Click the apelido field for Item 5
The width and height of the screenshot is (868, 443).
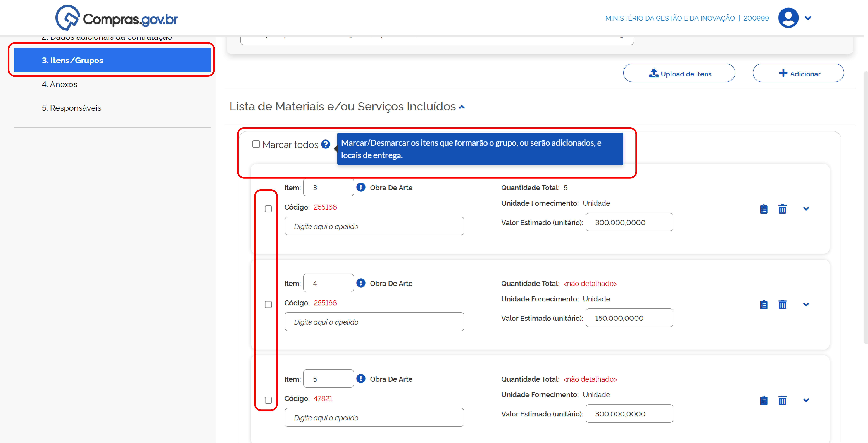pos(374,417)
